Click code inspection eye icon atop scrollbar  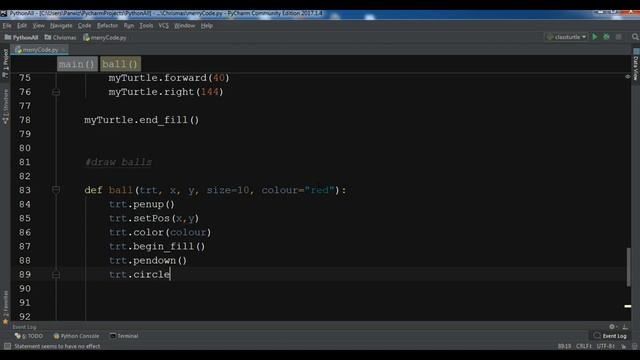pos(628,76)
